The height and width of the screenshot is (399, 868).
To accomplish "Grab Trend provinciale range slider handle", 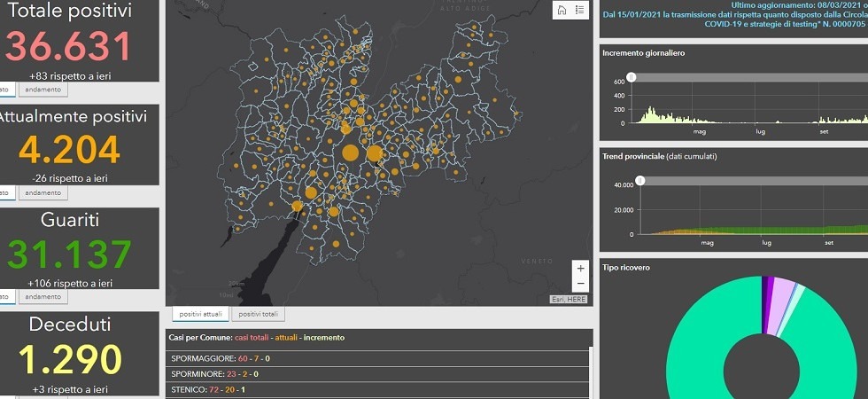I will tap(639, 181).
